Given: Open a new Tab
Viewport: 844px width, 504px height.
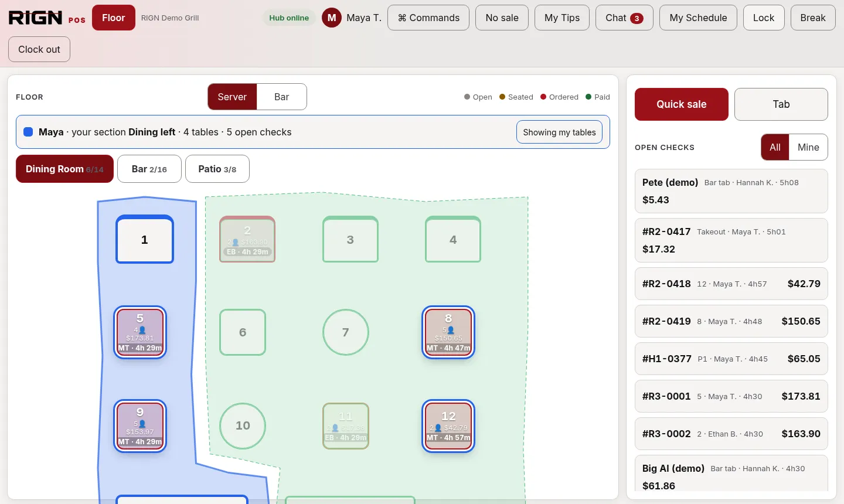Looking at the screenshot, I should pos(781,104).
